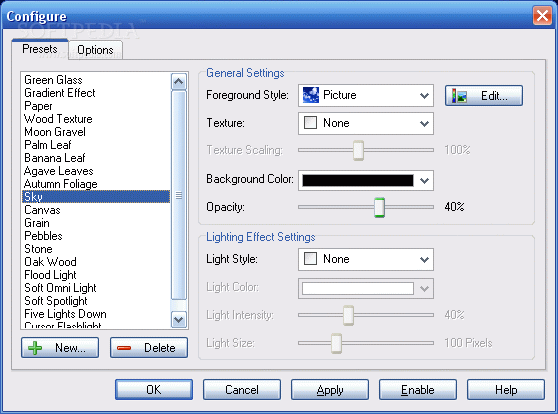Click the black Background Color swatch
This screenshot has width=558, height=414.
coord(358,180)
